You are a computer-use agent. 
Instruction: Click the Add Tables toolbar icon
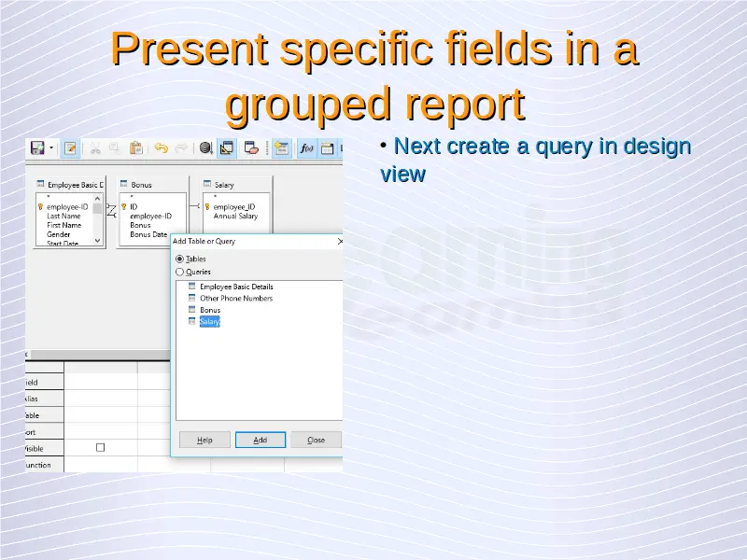coord(282,148)
